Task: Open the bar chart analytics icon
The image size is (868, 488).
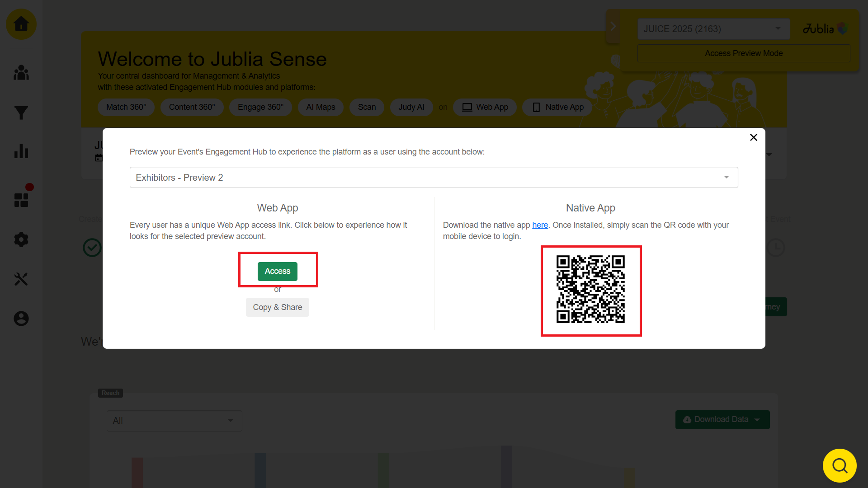Action: [x=21, y=151]
